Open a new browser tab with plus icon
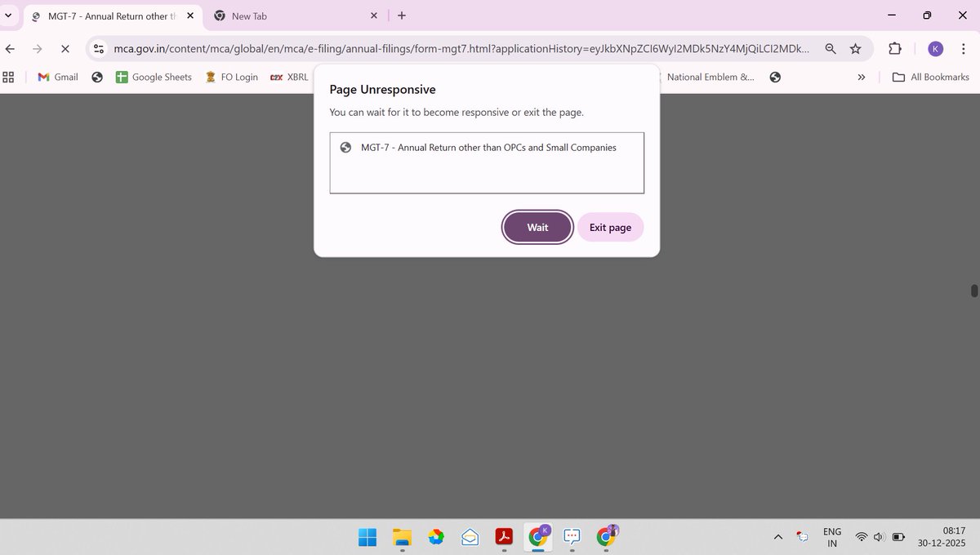 [401, 16]
